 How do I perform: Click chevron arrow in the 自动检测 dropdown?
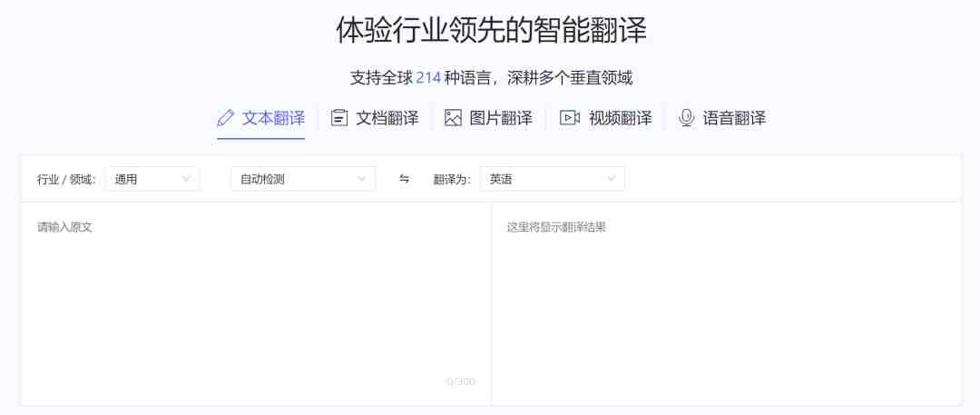(x=361, y=179)
